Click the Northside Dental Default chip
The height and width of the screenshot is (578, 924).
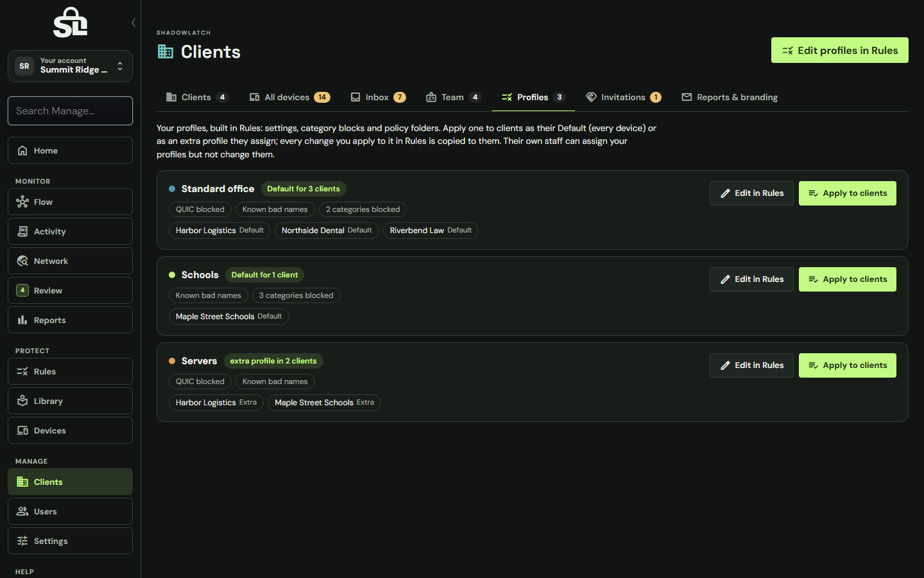click(x=327, y=231)
